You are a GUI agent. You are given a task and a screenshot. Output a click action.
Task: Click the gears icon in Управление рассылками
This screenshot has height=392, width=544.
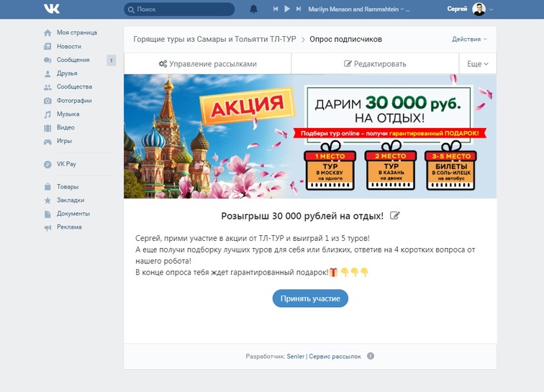tap(163, 64)
